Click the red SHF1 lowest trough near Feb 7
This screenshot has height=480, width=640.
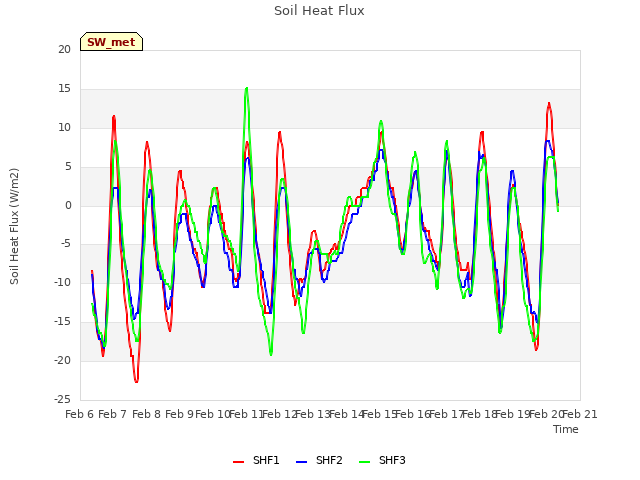click(136, 382)
